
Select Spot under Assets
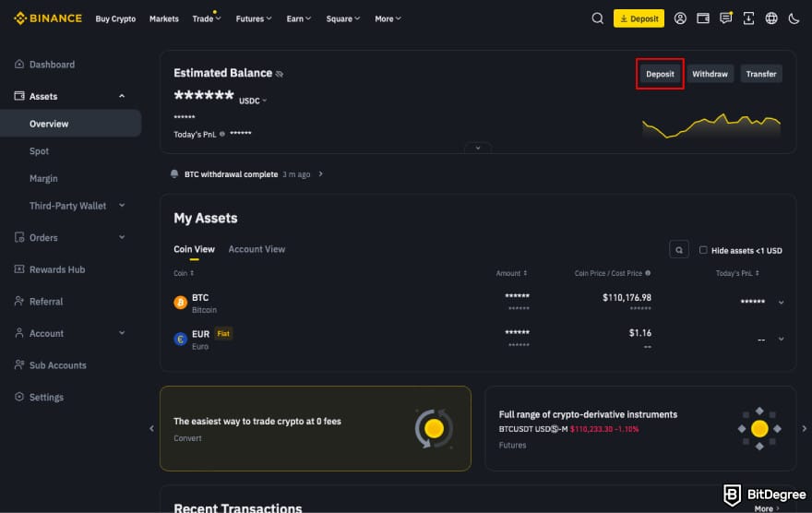tap(39, 151)
